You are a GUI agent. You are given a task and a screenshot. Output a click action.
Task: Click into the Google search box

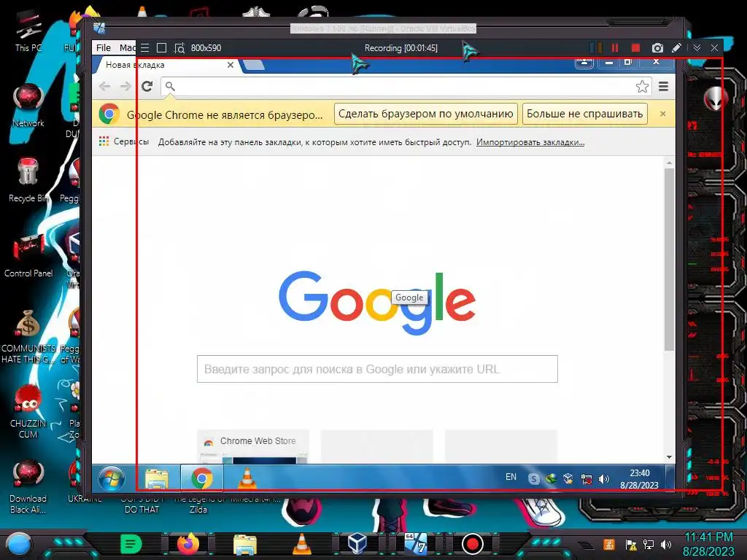377,369
